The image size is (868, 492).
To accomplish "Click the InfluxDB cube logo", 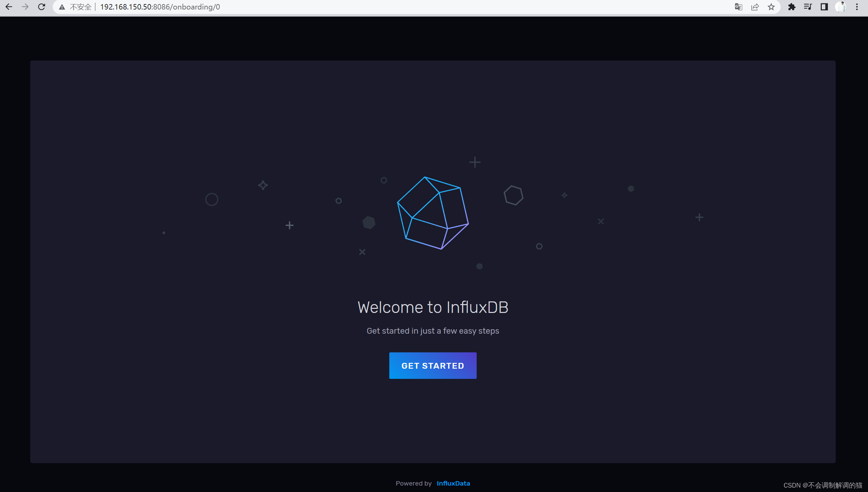I will tap(433, 213).
